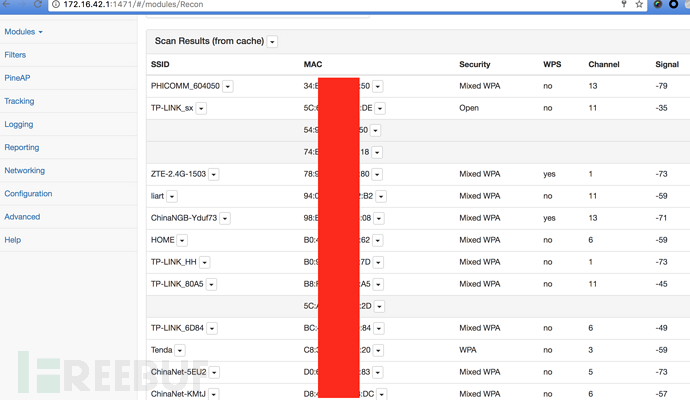690x400 pixels.
Task: Select signal value -35 in TP-LINK_sx row
Action: tap(661, 108)
